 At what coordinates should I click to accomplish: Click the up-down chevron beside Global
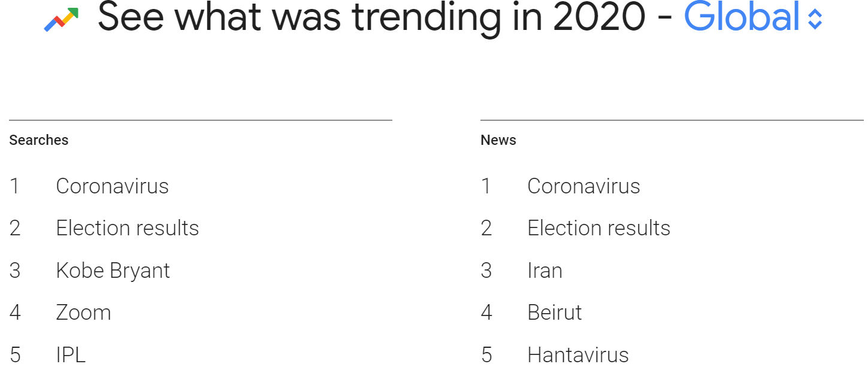click(x=814, y=19)
